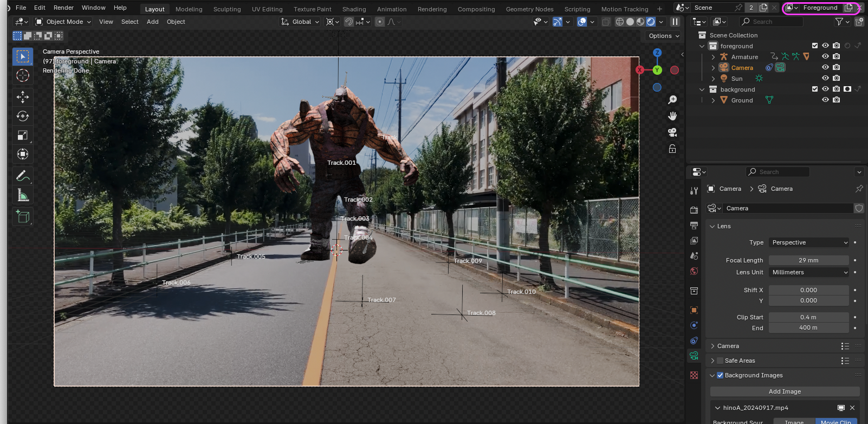
Task: Open the viewport Options popover
Action: tap(664, 36)
